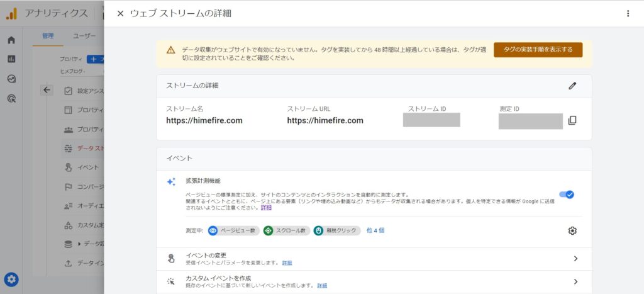This screenshot has width=644, height=294.
Task: Close the web stream details panel
Action: click(120, 14)
